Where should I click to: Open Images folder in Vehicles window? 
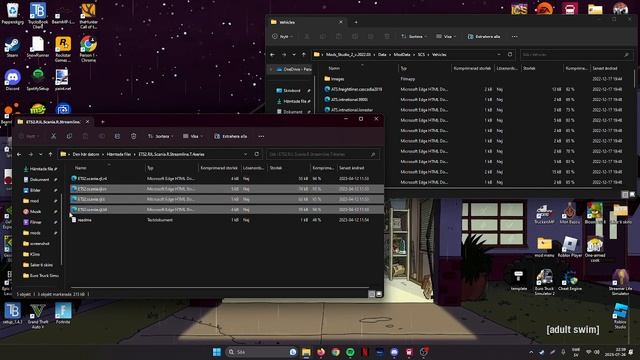pyautogui.click(x=337, y=79)
